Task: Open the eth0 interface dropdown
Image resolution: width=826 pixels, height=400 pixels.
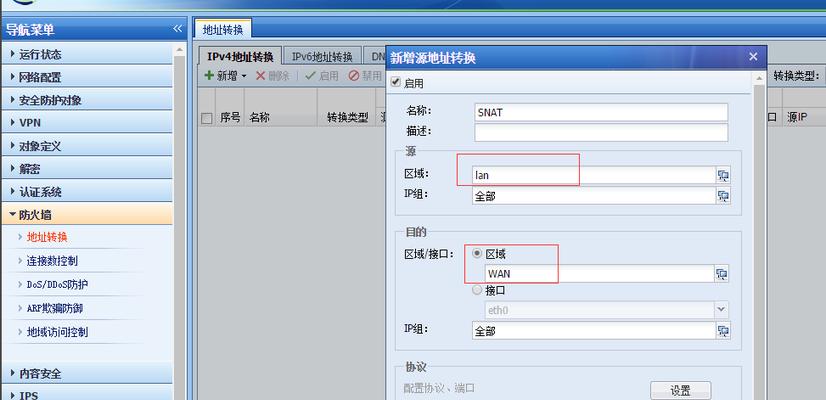Action: (721, 310)
